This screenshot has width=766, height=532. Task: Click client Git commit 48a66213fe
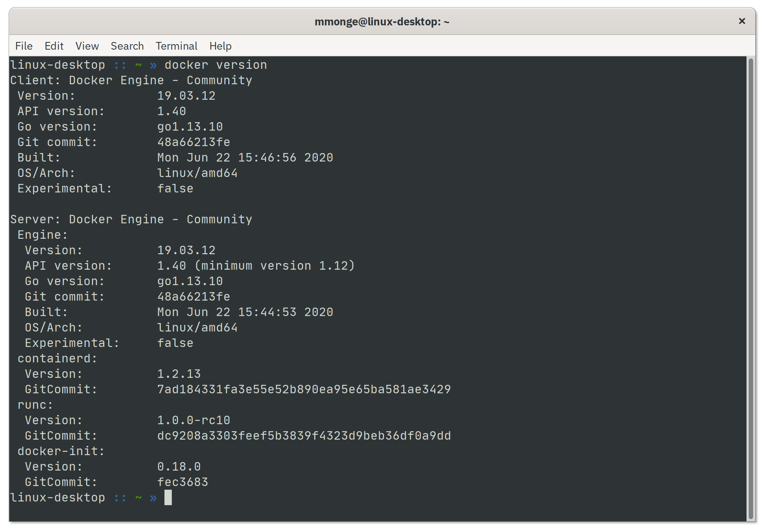[x=194, y=142]
